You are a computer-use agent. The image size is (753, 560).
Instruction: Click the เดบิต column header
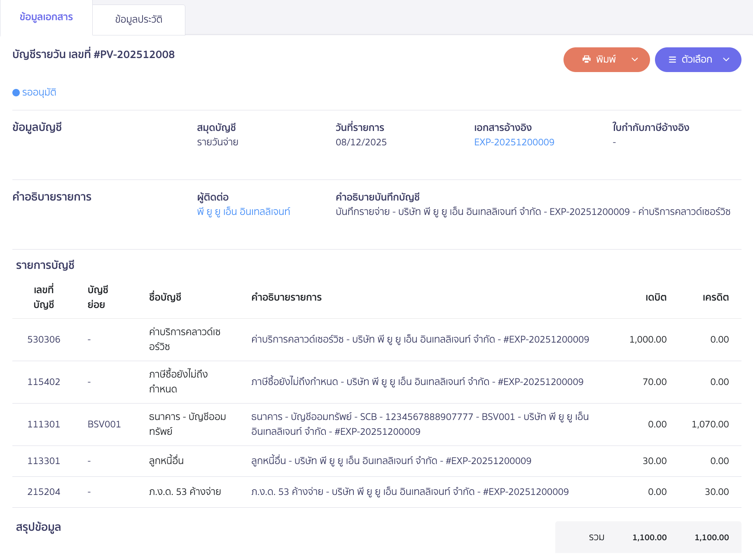click(656, 297)
